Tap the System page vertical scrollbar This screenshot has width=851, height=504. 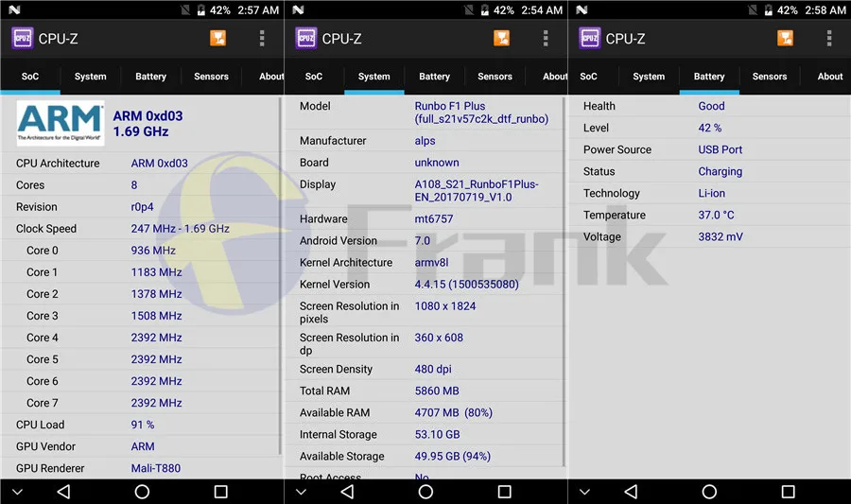pyautogui.click(x=564, y=282)
